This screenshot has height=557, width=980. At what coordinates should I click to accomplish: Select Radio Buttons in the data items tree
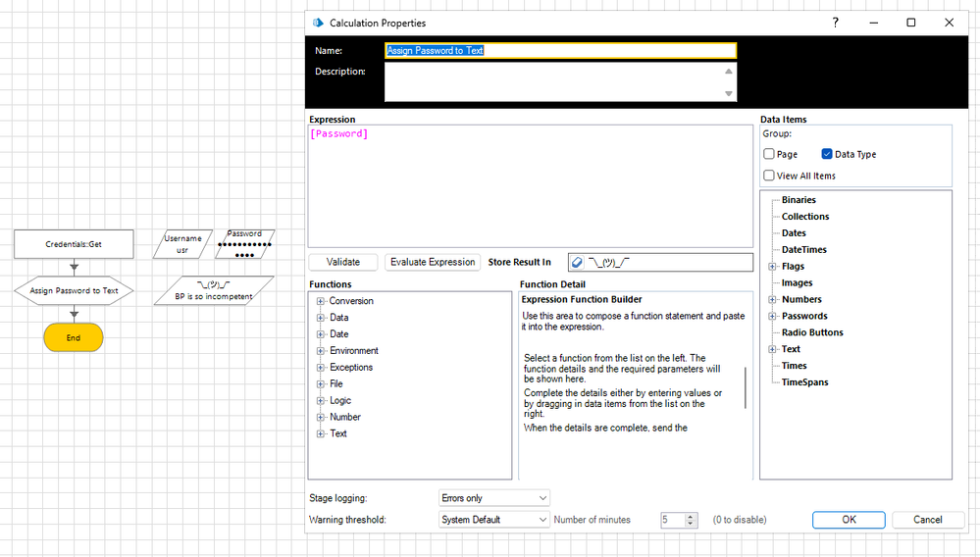(812, 332)
